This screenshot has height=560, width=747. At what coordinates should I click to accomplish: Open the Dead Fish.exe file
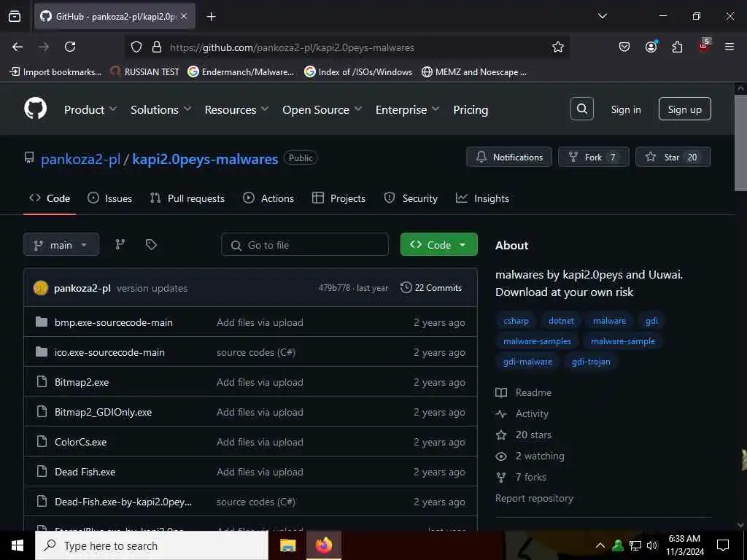coord(85,472)
